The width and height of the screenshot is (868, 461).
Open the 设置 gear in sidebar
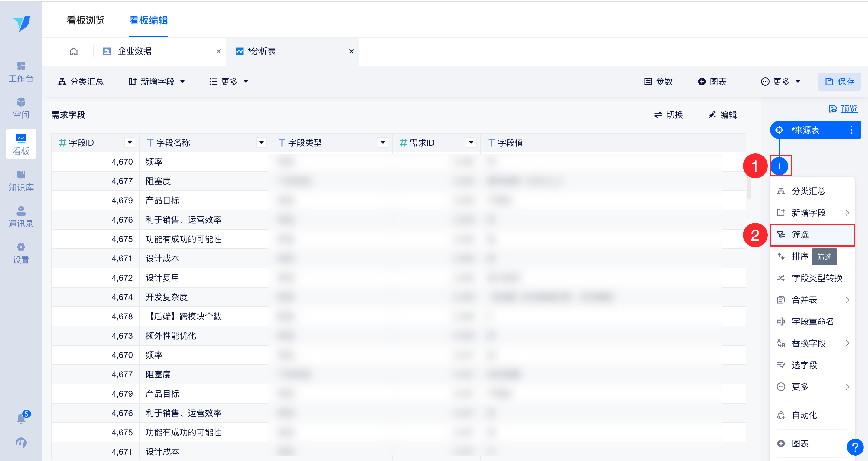click(x=21, y=253)
